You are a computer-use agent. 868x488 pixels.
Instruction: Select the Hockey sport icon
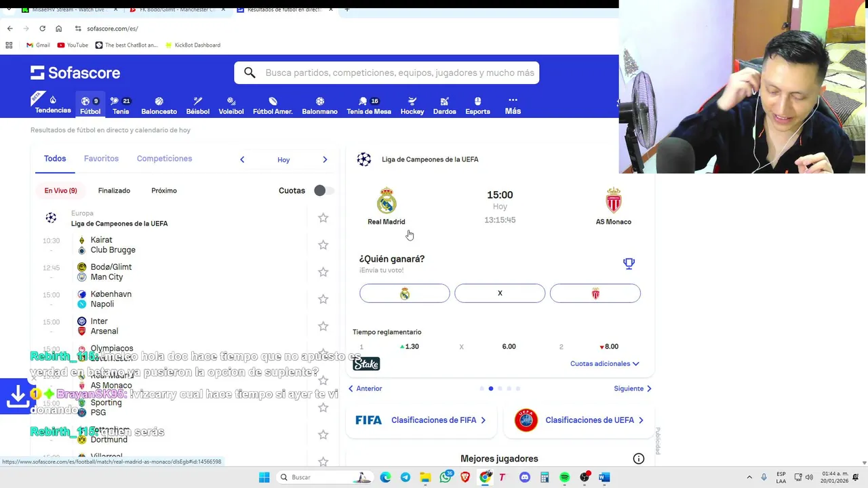[x=412, y=105]
